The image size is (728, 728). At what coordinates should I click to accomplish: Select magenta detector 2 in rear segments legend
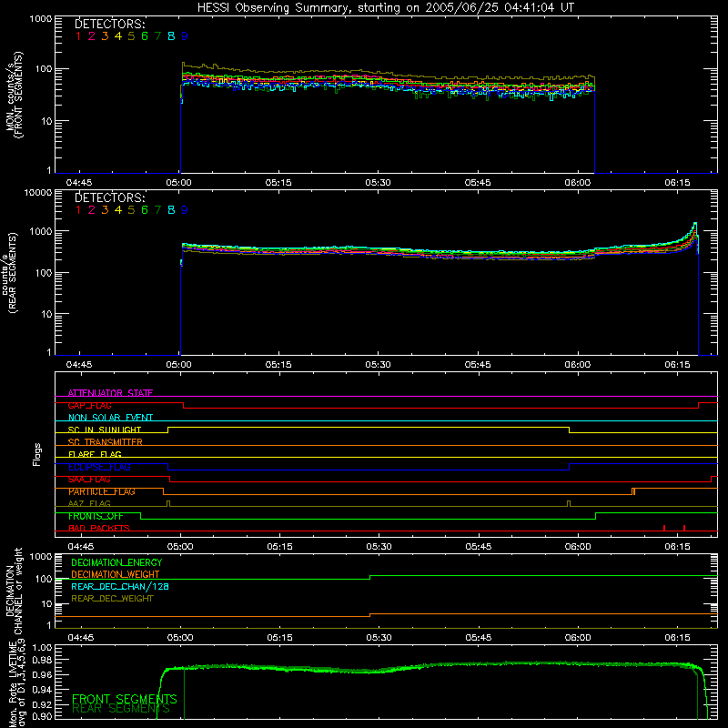point(92,210)
